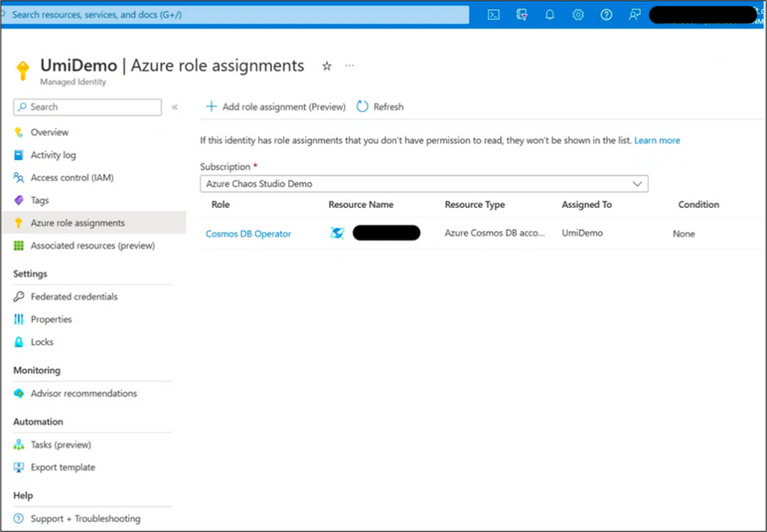767x532 pixels.
Task: Open the notifications bell
Action: [550, 15]
